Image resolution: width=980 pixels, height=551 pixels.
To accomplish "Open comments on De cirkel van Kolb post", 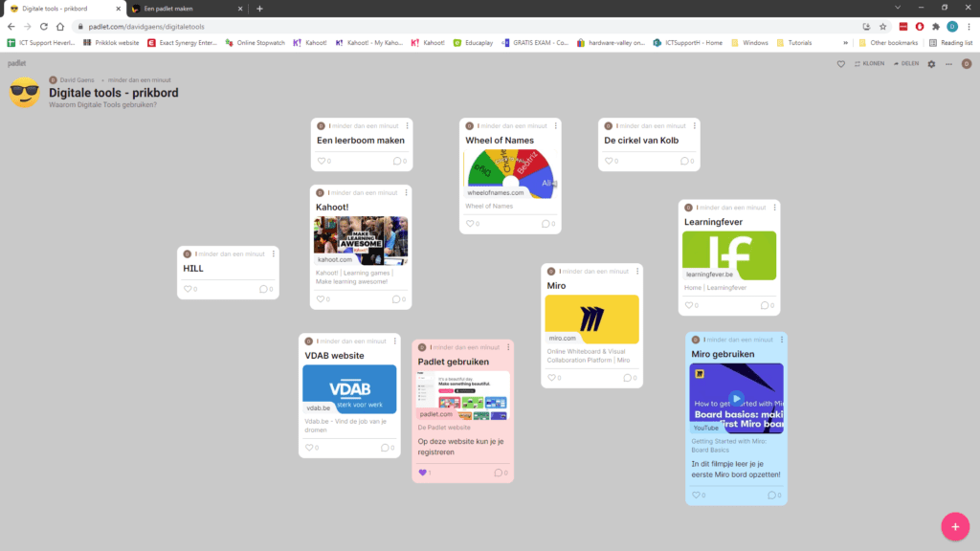I will [x=684, y=161].
